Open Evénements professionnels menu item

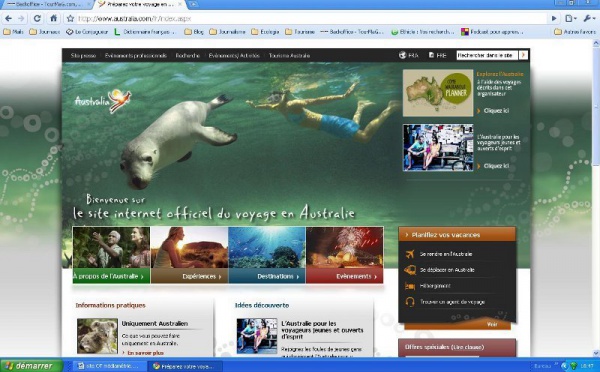point(136,55)
